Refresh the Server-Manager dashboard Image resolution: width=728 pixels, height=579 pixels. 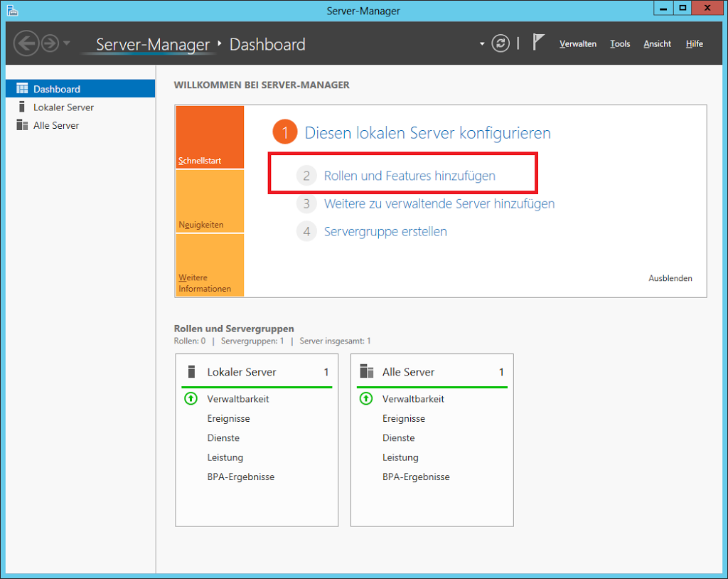501,43
